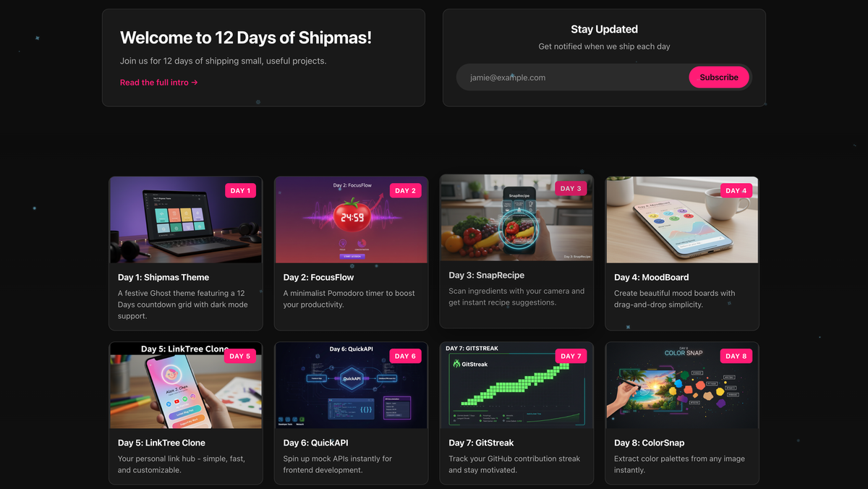Click the Day 8 badge on ColorSnap card

point(736,357)
